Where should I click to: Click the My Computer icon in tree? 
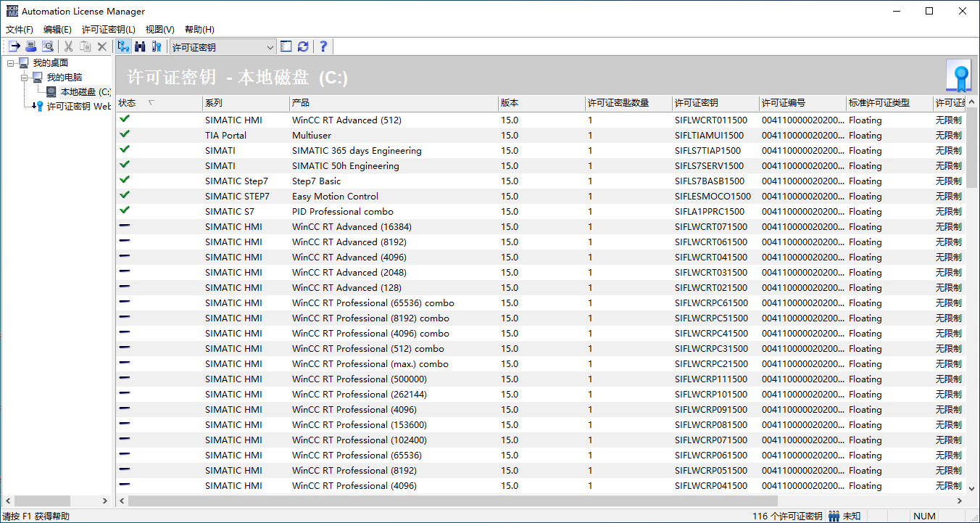point(38,77)
